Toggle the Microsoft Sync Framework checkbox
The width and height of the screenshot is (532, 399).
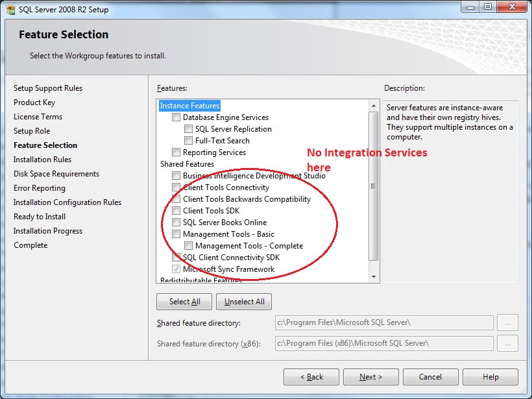pyautogui.click(x=176, y=269)
